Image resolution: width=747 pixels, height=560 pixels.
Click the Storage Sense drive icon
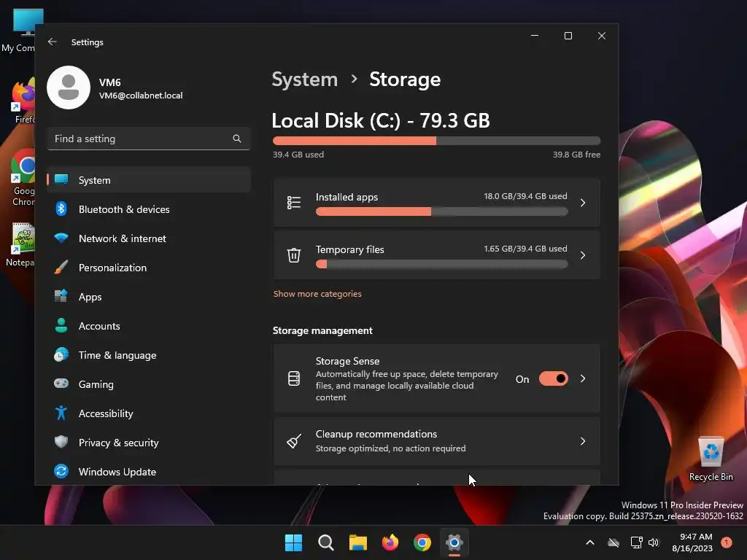click(x=294, y=378)
